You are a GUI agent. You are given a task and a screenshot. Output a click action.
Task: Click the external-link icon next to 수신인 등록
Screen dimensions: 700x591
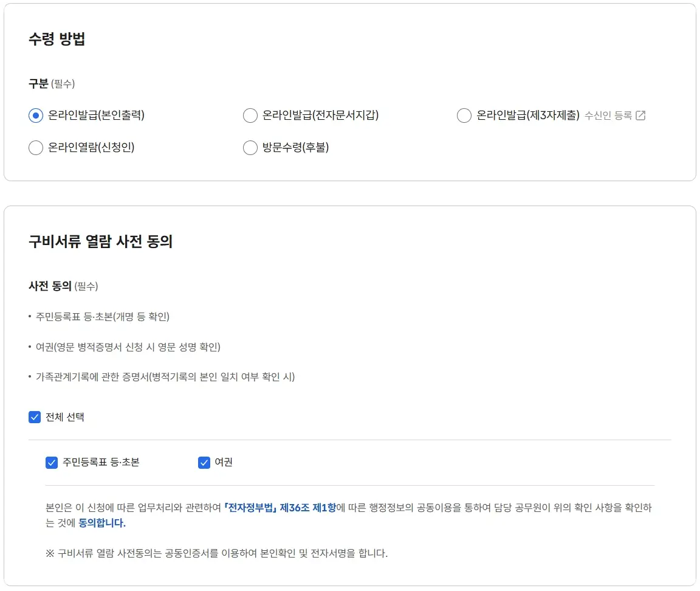(640, 116)
